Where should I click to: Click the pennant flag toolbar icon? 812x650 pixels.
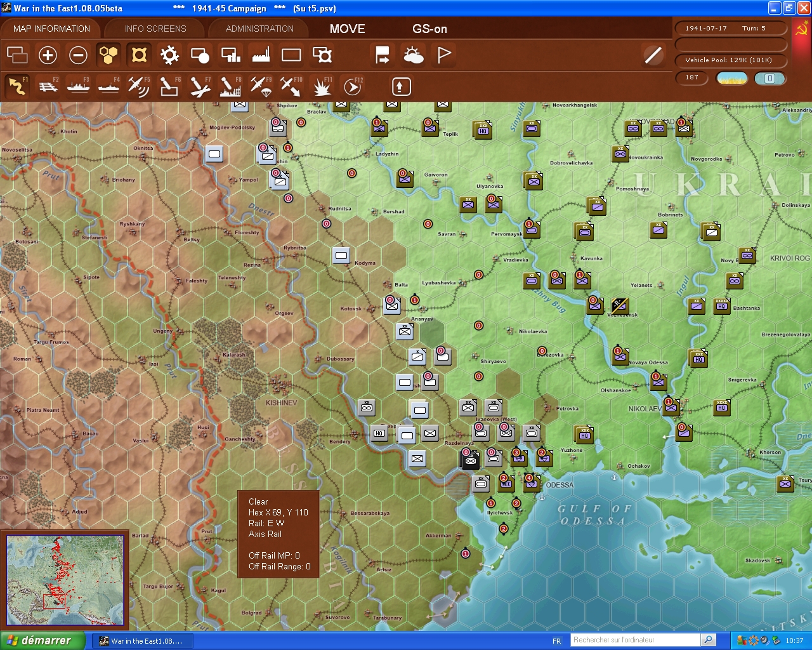tap(444, 55)
